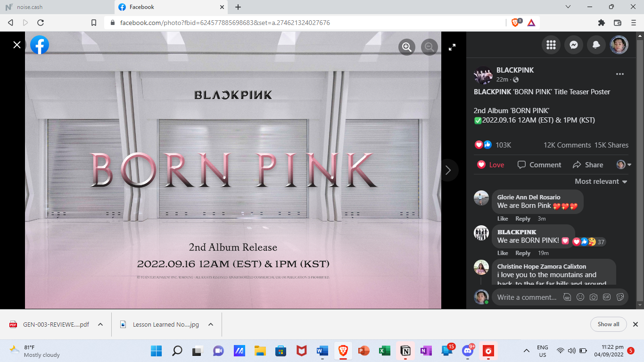Toggle the bookmark for this page
The width and height of the screenshot is (644, 362).
[94, 23]
